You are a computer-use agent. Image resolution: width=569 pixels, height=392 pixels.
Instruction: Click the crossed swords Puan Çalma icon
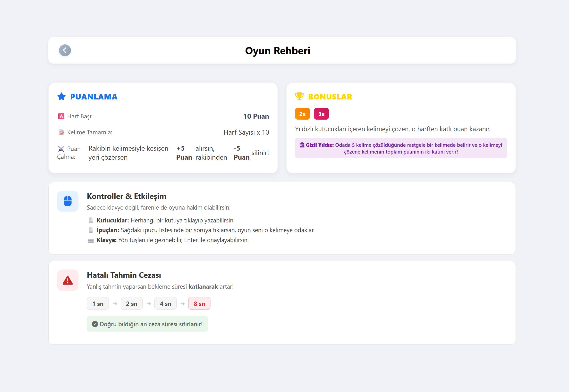[61, 149]
